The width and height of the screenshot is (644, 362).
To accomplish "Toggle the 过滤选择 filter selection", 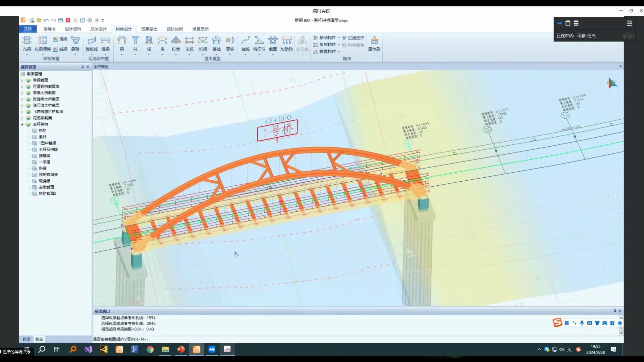I will (353, 38).
